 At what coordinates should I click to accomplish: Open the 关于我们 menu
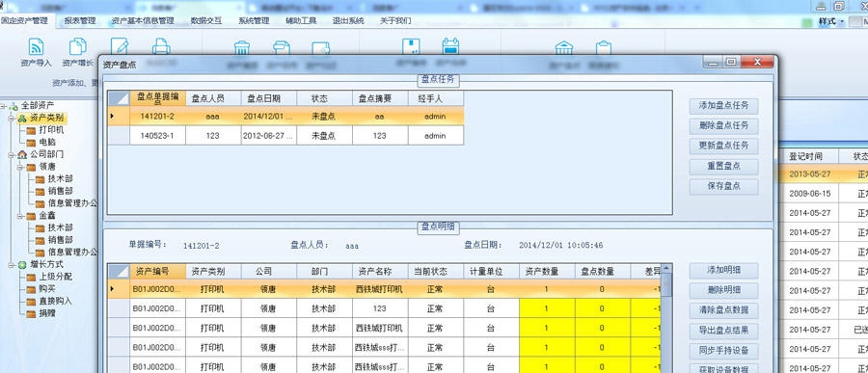tap(395, 21)
